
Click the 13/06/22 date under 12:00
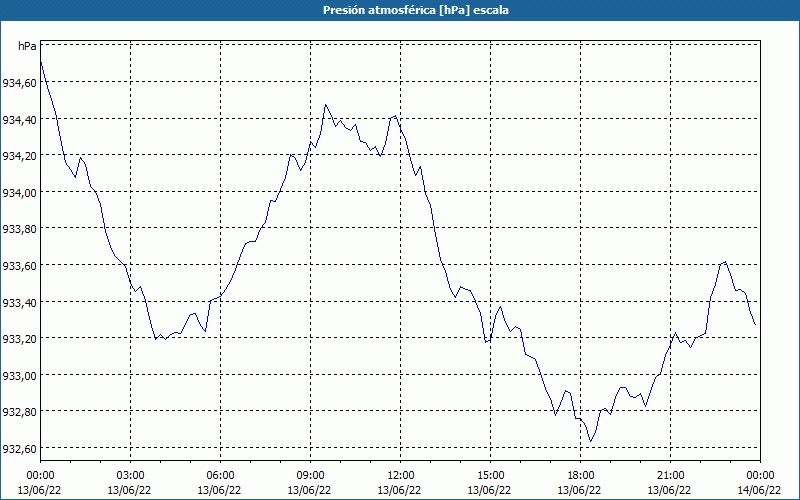(x=399, y=490)
